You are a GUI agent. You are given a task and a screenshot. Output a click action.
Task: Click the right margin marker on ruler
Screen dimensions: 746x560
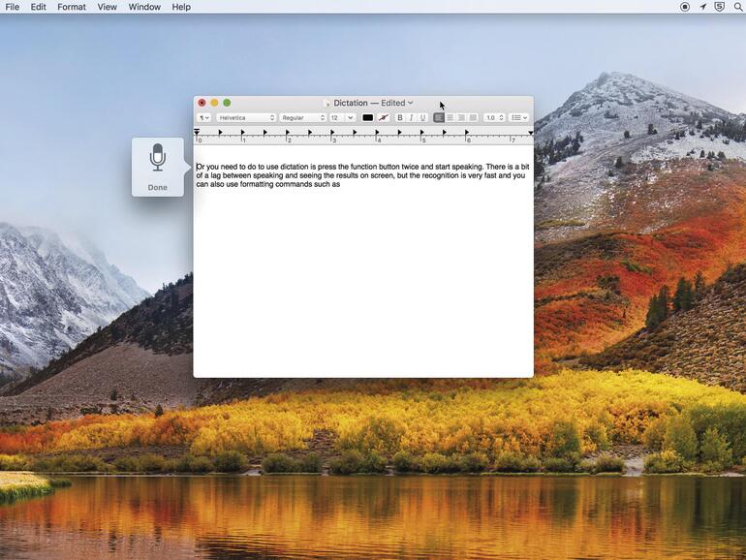click(x=531, y=133)
